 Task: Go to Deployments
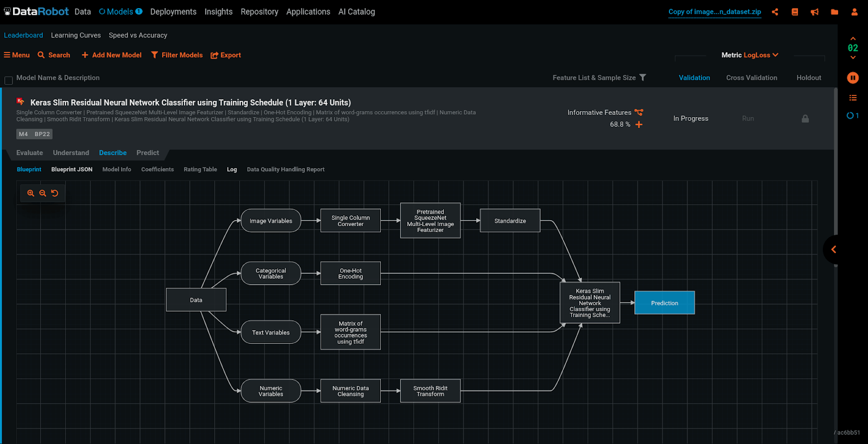click(x=173, y=12)
